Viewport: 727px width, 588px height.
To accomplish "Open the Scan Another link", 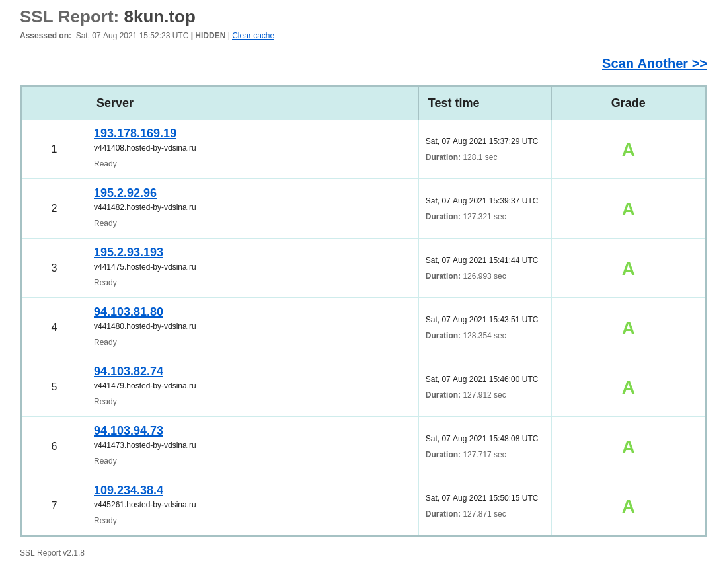I will 654,63.
